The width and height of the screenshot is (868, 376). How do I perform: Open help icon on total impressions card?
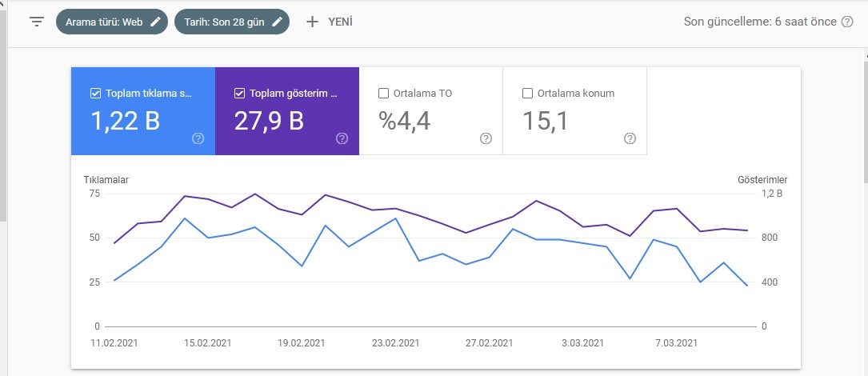click(x=342, y=138)
